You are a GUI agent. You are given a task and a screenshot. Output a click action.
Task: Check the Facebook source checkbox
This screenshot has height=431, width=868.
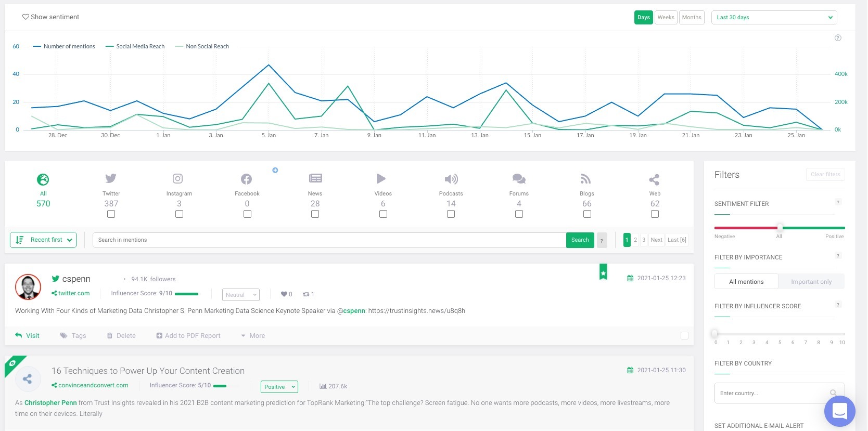click(247, 214)
